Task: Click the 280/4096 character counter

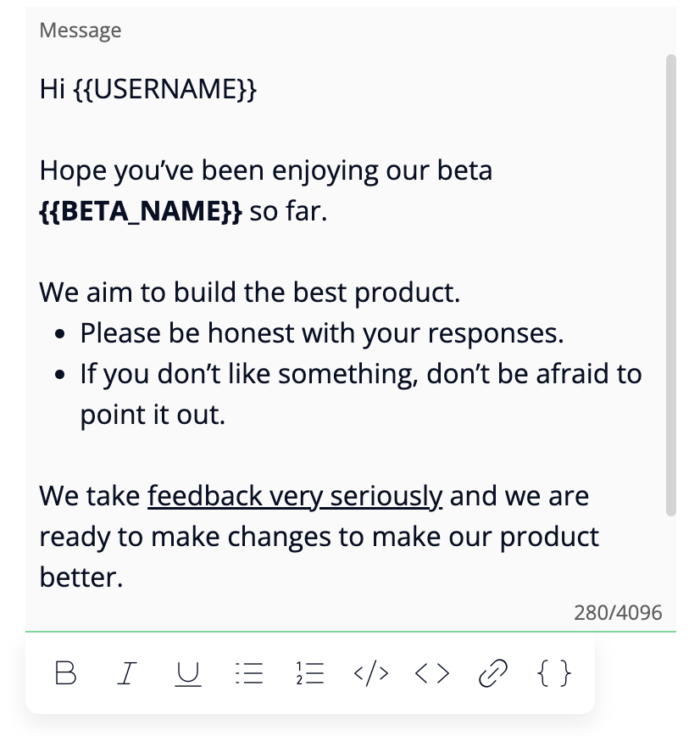Action: 618,612
